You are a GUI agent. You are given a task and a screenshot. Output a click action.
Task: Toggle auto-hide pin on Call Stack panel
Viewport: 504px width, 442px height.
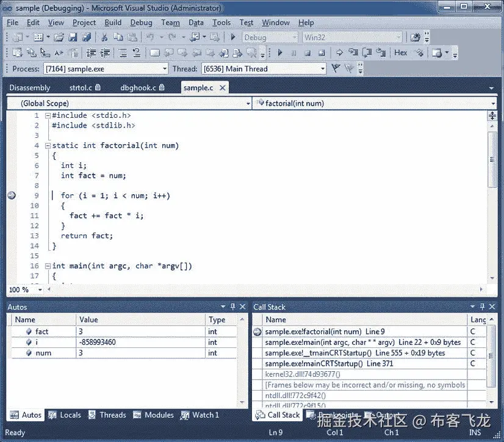pyautogui.click(x=482, y=306)
